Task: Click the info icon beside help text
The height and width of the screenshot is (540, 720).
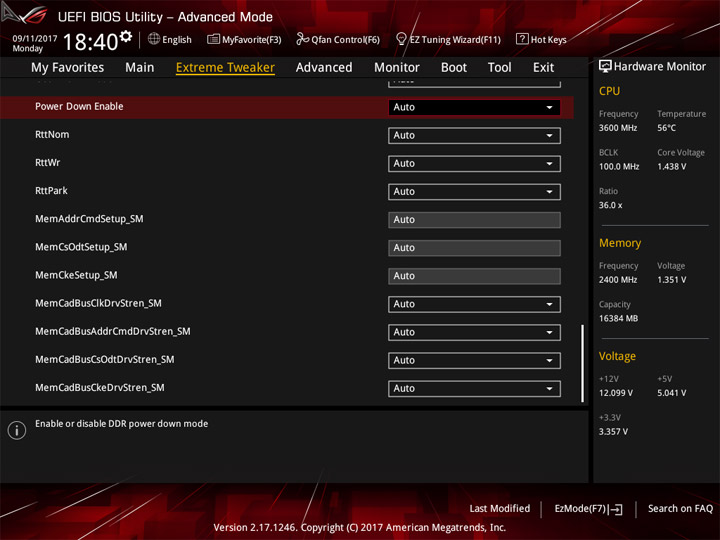Action: pyautogui.click(x=17, y=430)
